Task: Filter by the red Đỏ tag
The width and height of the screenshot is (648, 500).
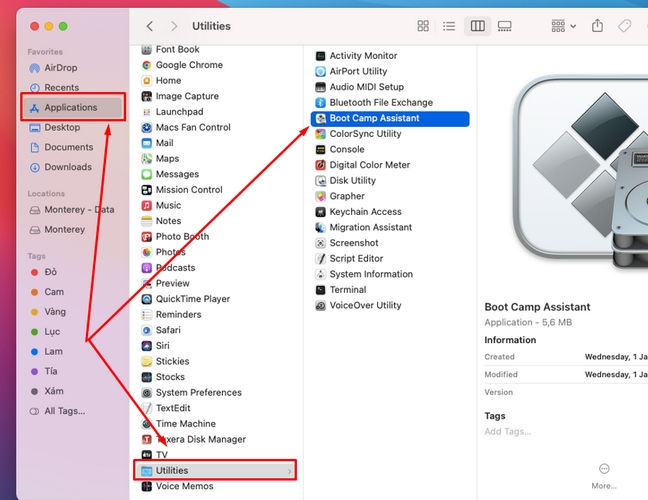Action: click(51, 272)
